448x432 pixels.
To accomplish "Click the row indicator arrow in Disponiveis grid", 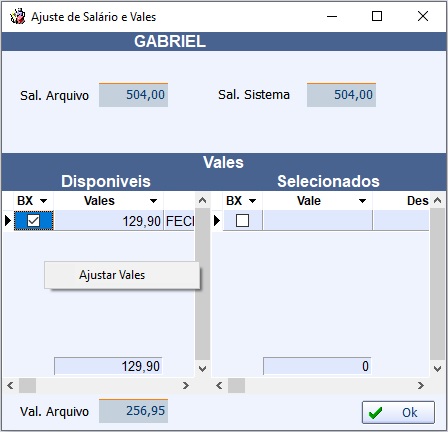I will coord(8,220).
